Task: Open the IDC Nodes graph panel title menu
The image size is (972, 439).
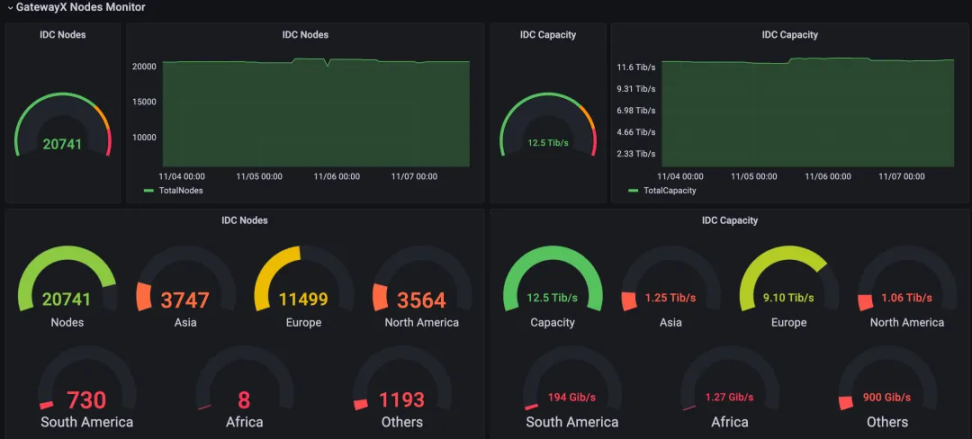Action: pyautogui.click(x=305, y=35)
